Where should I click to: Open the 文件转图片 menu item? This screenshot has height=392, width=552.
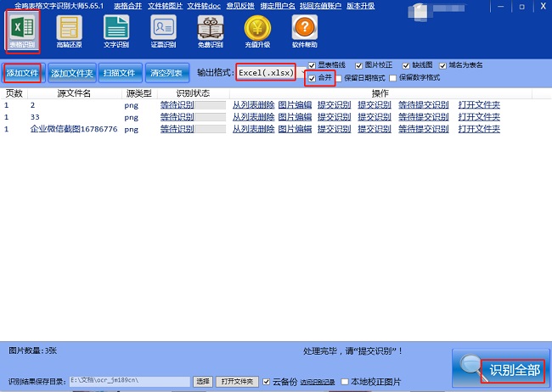point(165,6)
